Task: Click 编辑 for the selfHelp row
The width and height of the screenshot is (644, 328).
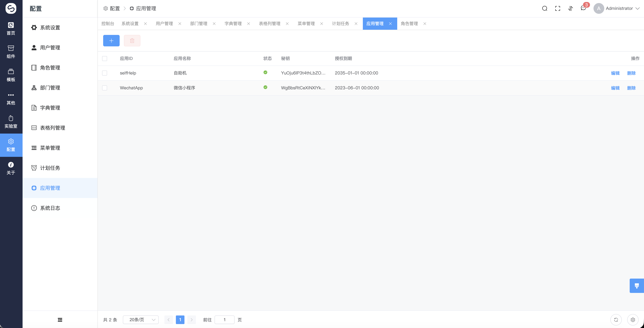Action: (x=615, y=73)
